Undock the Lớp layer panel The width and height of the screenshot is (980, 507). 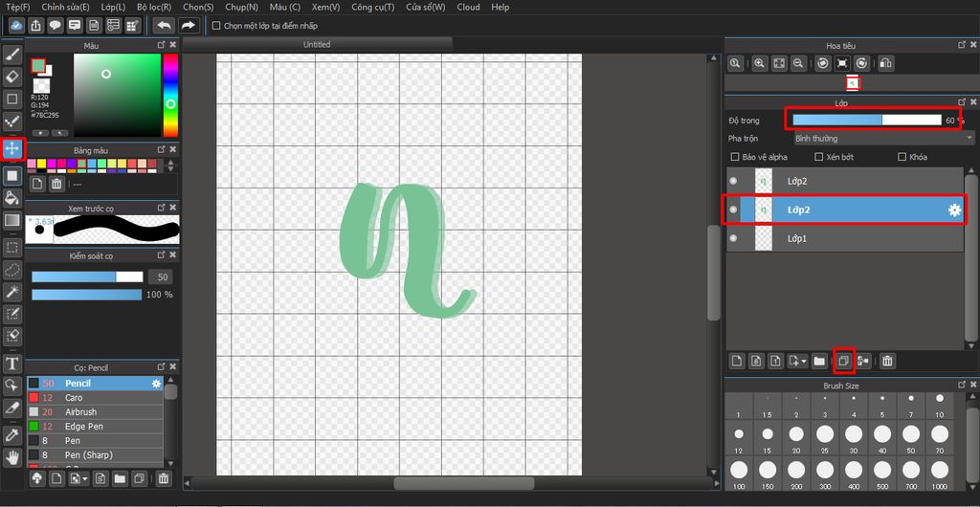[x=962, y=101]
